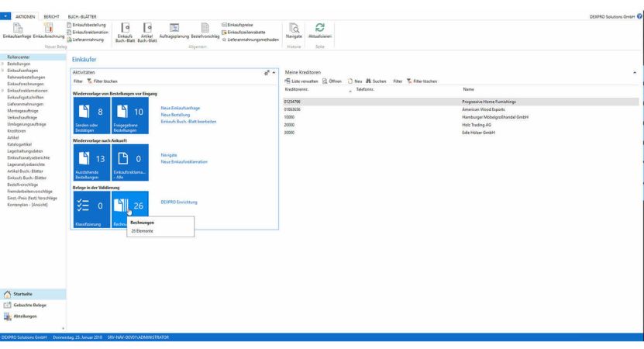Open Gebuchte Belege in navigation pane
The width and height of the screenshot is (644, 349).
click(x=34, y=305)
